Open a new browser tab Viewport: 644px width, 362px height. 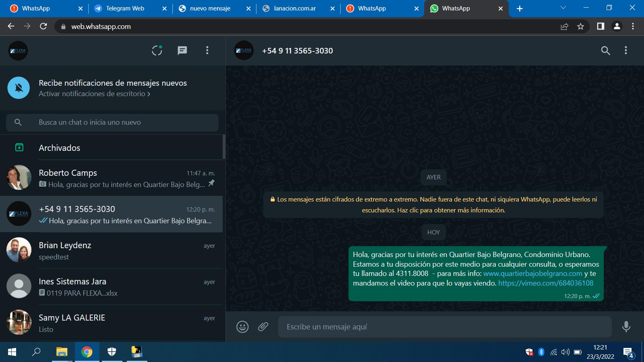click(x=520, y=8)
